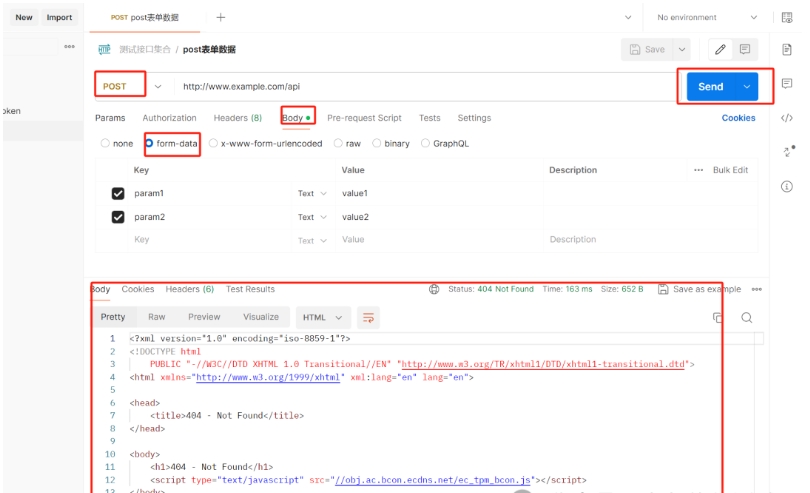Select the form-data radio button
810x493 pixels.
click(x=149, y=143)
